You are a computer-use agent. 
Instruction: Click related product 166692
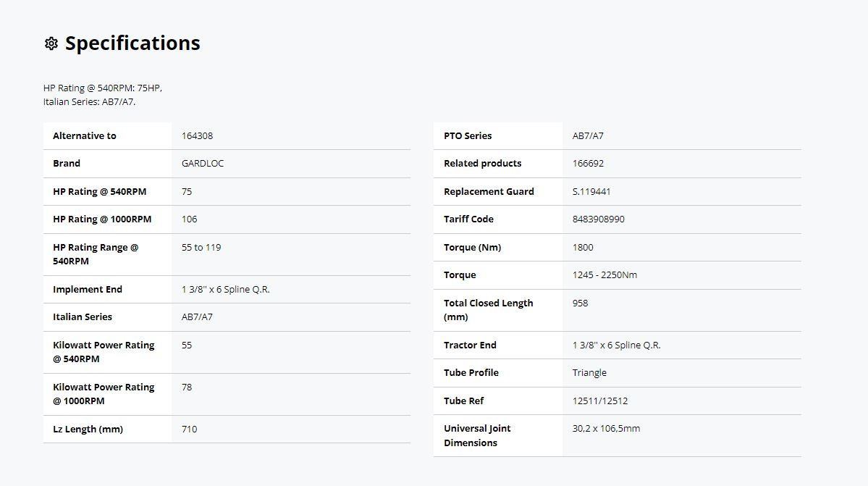(x=588, y=163)
